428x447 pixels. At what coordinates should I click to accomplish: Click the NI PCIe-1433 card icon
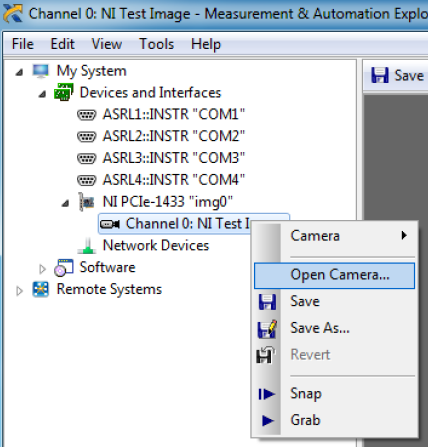pyautogui.click(x=86, y=202)
